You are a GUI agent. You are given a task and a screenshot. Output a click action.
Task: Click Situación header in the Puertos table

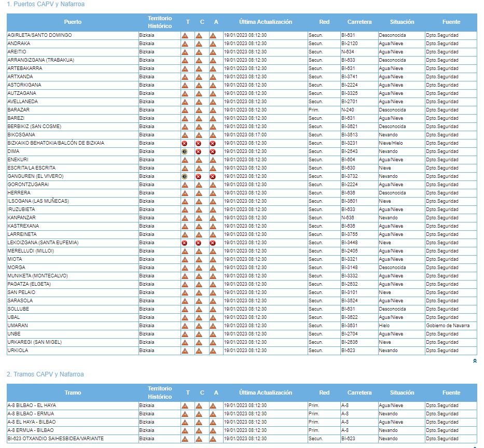tap(402, 22)
